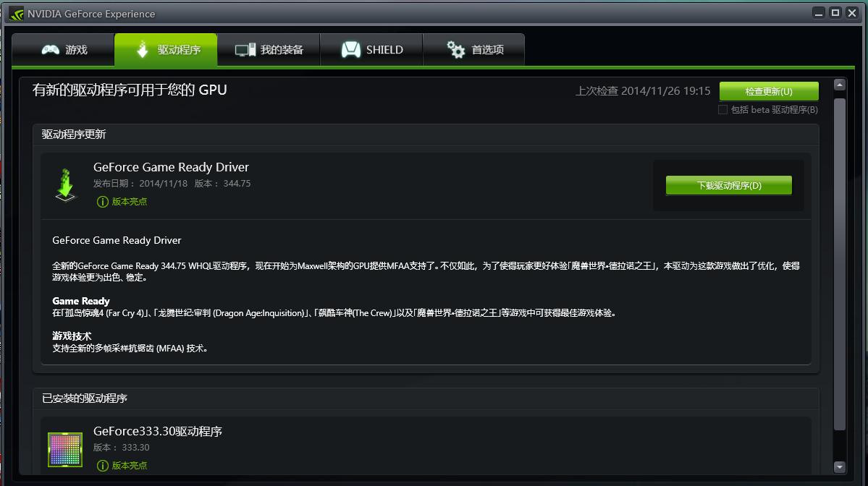868x486 pixels.
Task: Click the SHIELD device icon on the tab
Action: pos(351,50)
